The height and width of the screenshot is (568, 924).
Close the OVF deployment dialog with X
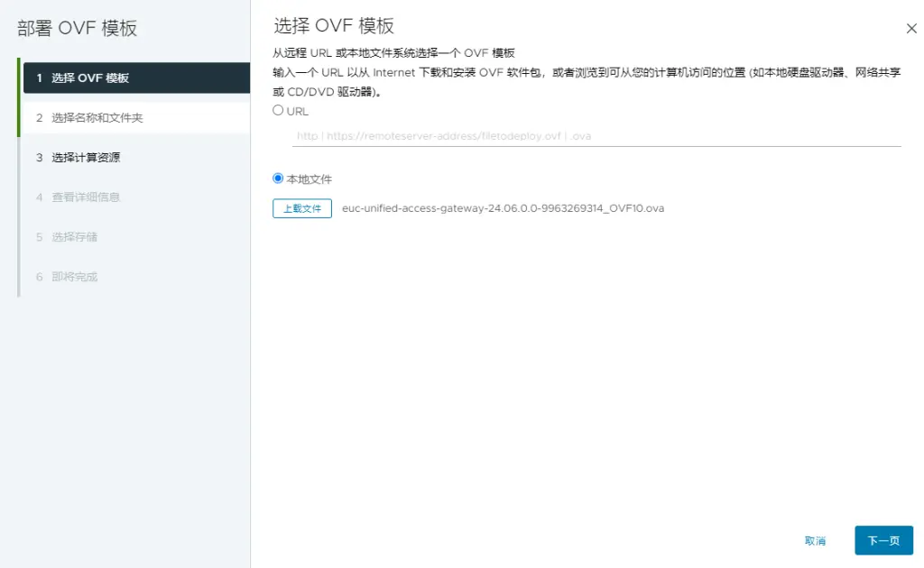click(x=911, y=29)
